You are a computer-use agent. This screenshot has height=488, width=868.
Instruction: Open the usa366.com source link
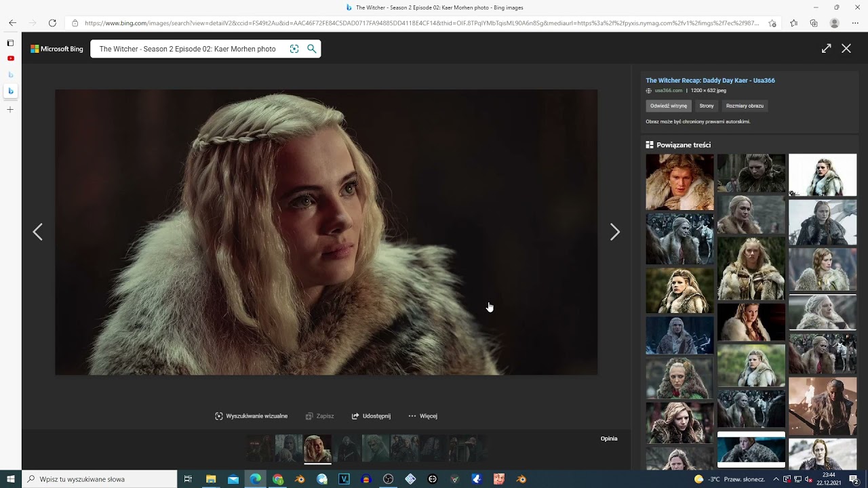coord(668,90)
